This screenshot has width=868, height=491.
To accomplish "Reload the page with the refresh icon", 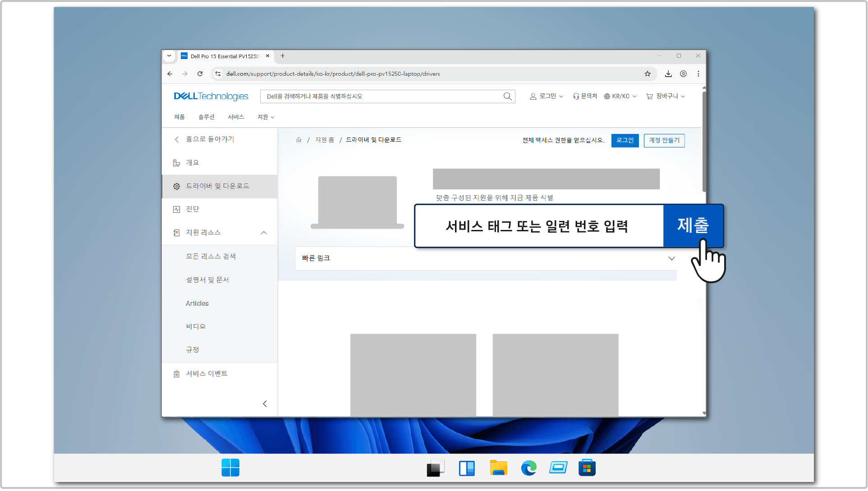I will click(200, 74).
